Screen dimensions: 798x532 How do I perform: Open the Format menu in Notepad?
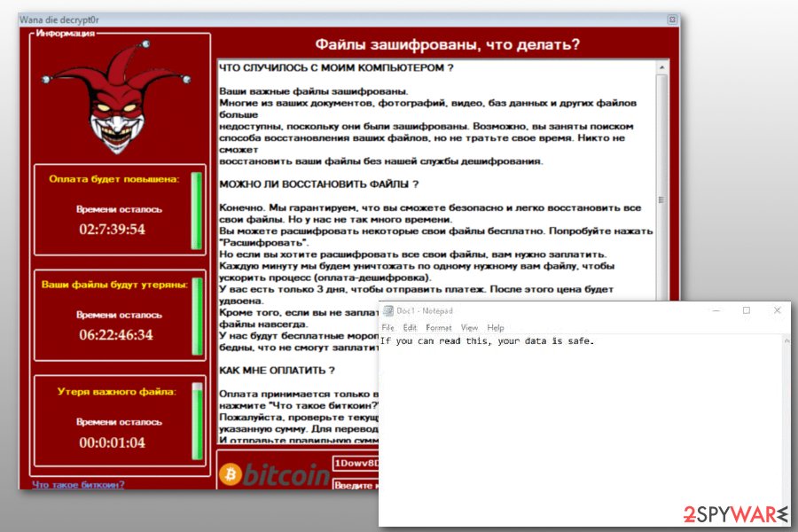[438, 328]
